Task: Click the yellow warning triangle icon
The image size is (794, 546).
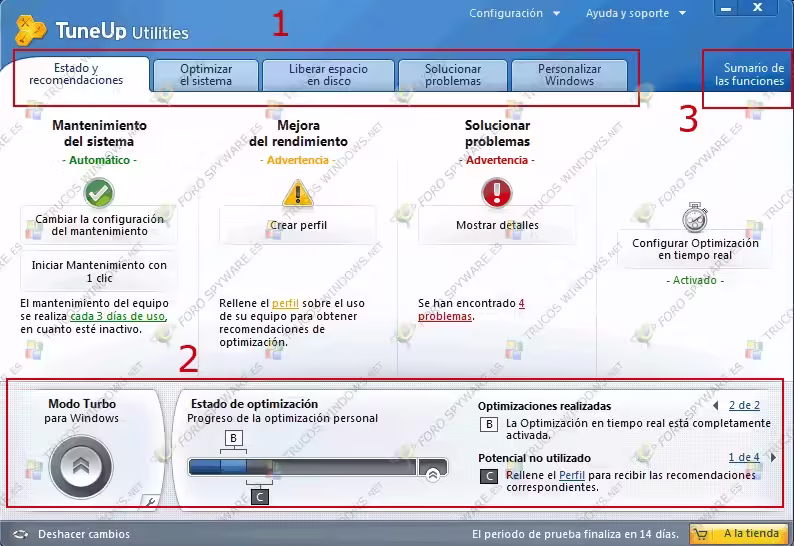Action: pyautogui.click(x=298, y=193)
